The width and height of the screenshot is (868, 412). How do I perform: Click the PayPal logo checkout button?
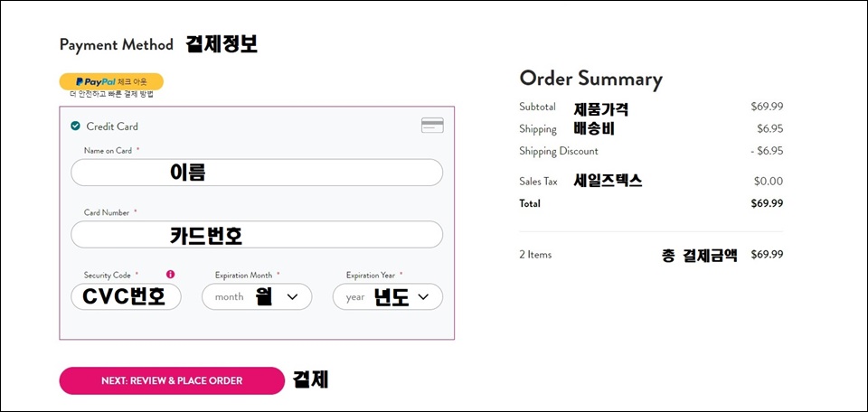pos(111,81)
